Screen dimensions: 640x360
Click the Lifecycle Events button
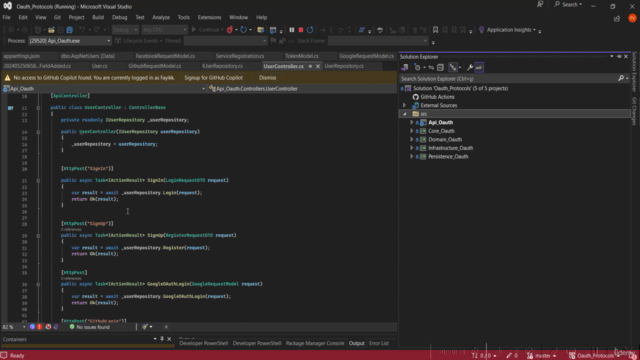(138, 41)
